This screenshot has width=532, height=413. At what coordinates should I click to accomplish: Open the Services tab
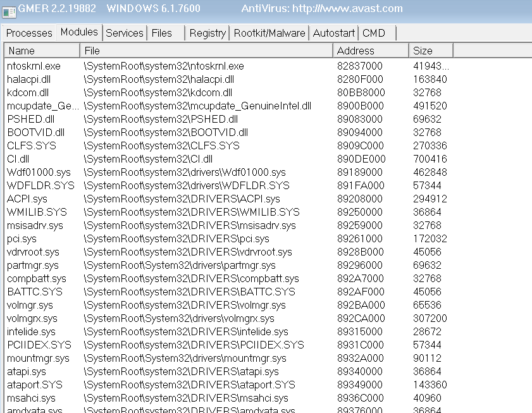pos(125,33)
